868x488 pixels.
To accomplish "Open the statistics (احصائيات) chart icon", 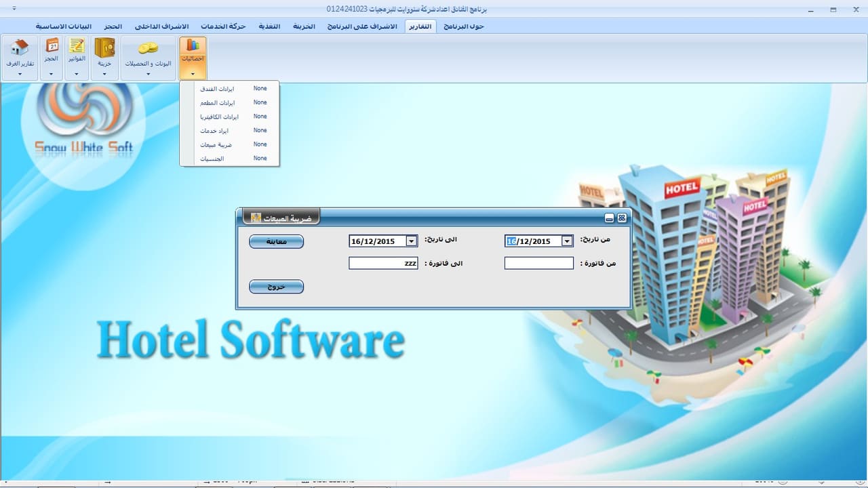I will tap(193, 45).
